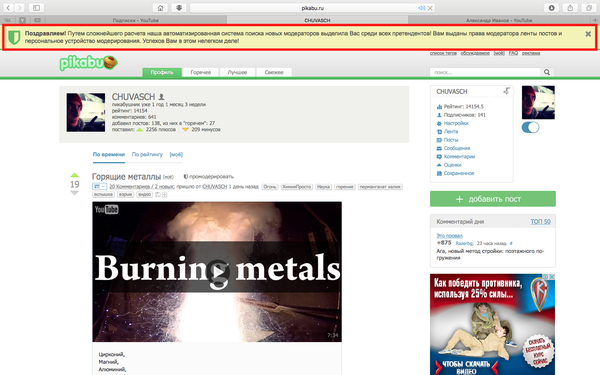The image size is (600, 375).
Task: Open the ТОП 50 comments link
Action: click(540, 222)
